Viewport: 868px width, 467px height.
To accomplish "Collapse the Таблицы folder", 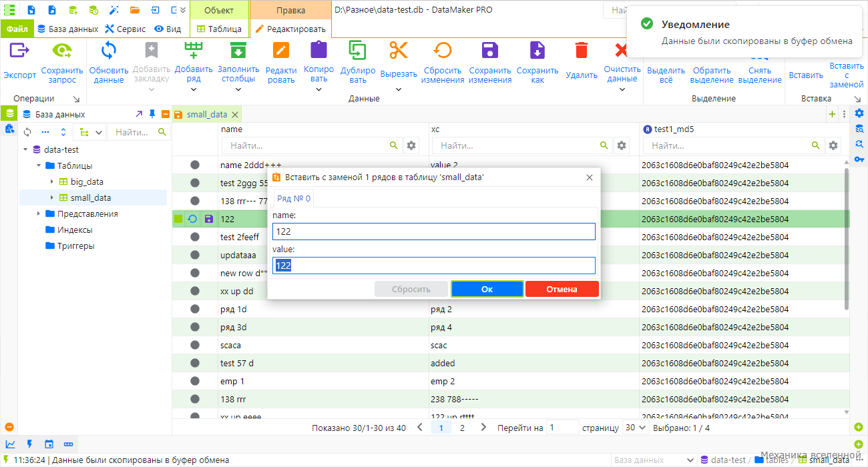I will pyautogui.click(x=39, y=165).
